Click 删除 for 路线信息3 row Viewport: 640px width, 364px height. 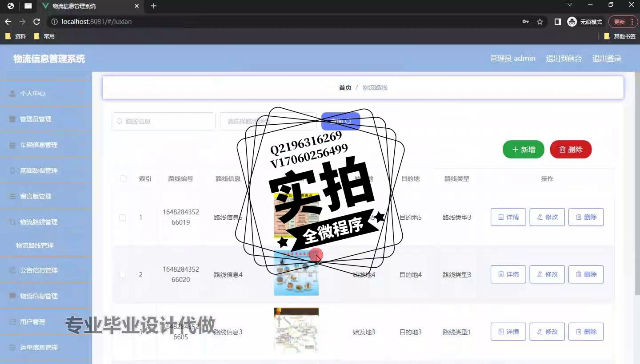pyautogui.click(x=586, y=332)
